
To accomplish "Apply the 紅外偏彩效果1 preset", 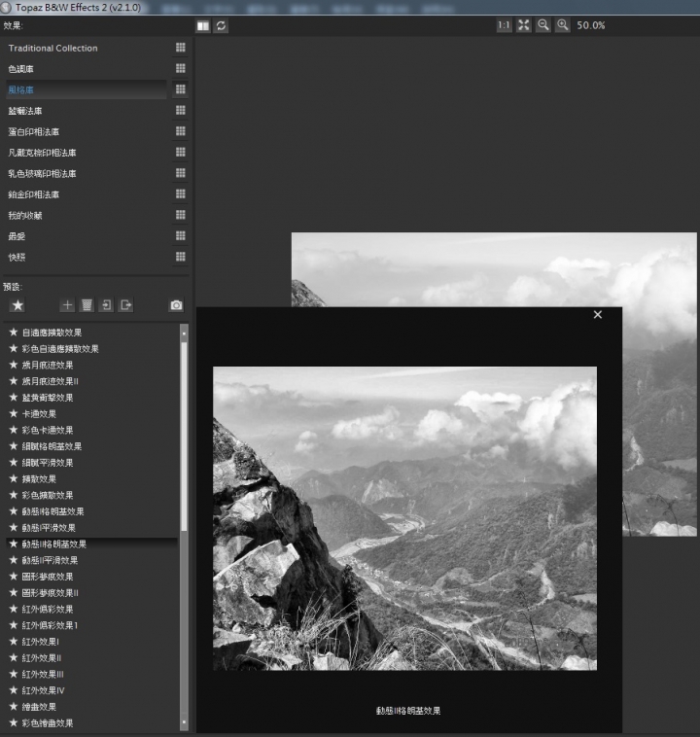I will point(50,625).
